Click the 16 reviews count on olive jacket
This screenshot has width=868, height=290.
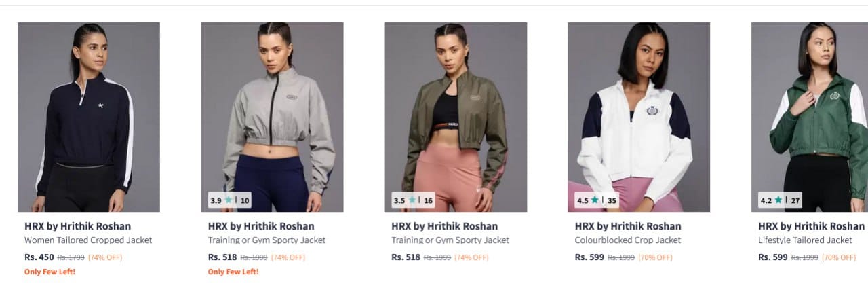point(428,200)
